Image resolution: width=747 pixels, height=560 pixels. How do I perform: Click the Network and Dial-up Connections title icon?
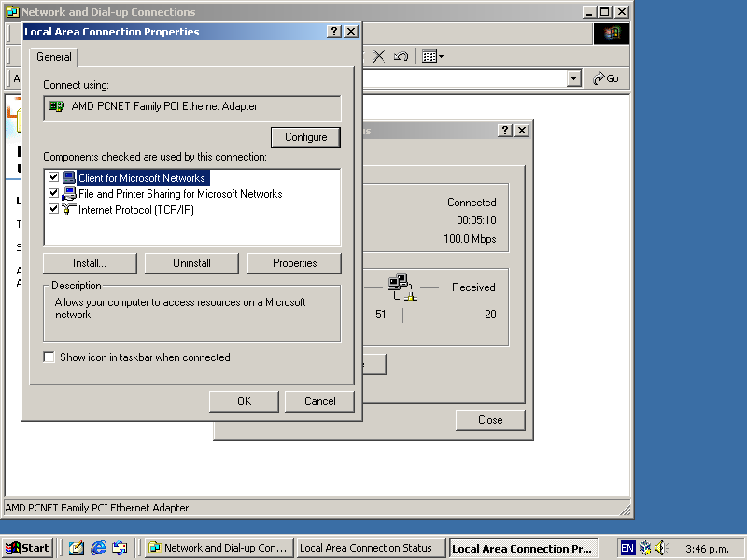point(13,12)
